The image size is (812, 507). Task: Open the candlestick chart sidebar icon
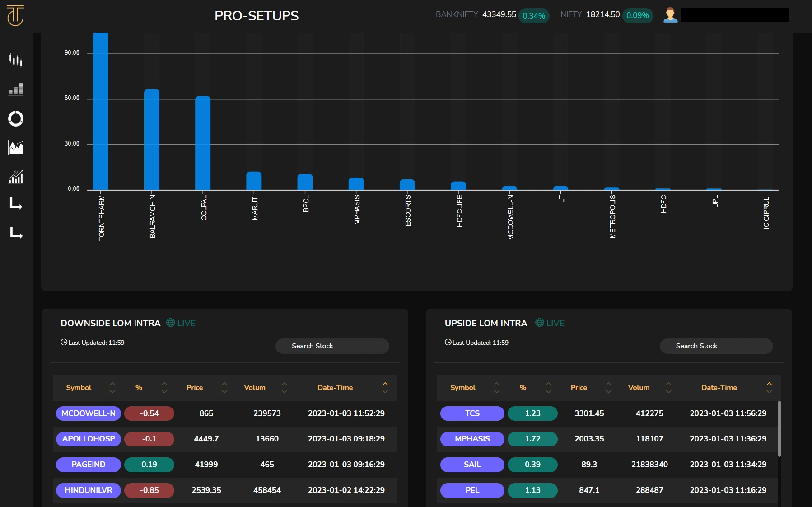[x=16, y=60]
